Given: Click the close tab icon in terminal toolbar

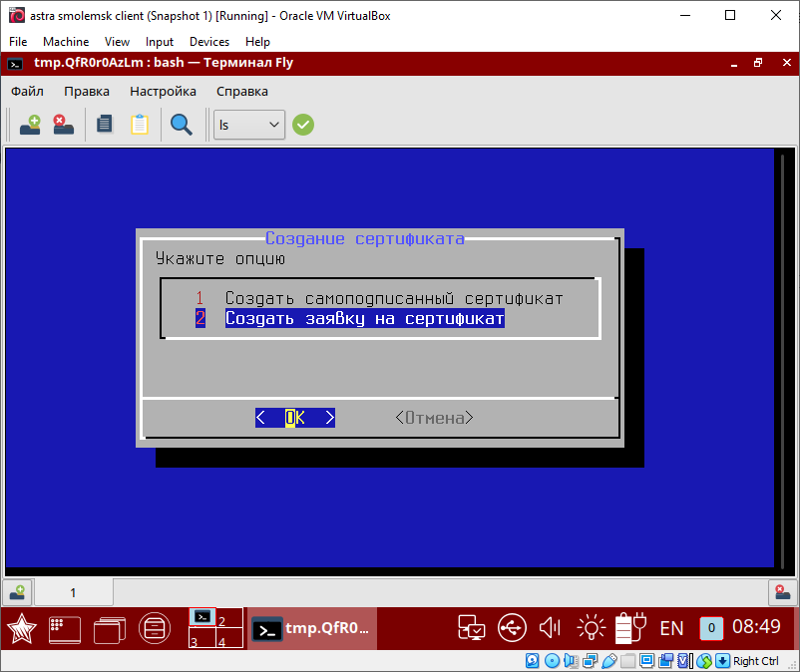Looking at the screenshot, I should 63,125.
